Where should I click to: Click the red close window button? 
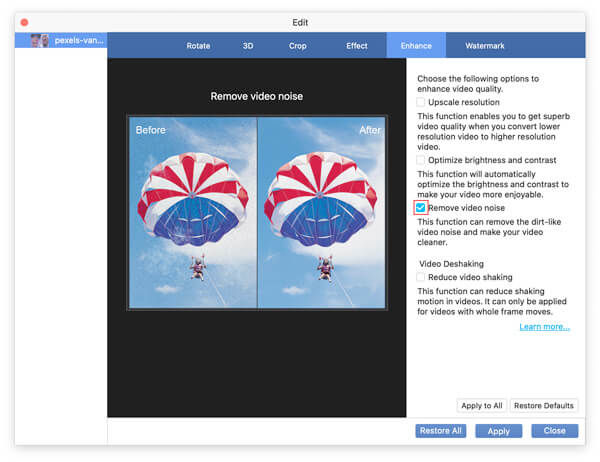pos(25,21)
